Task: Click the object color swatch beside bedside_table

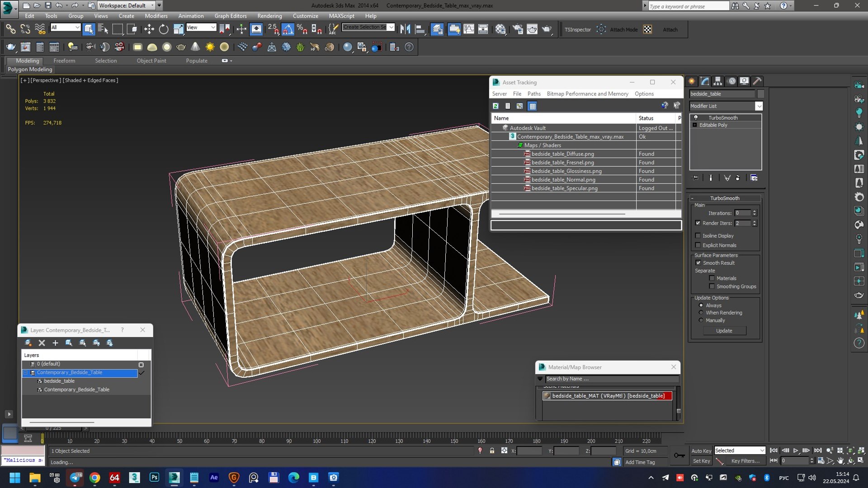Action: tap(760, 94)
